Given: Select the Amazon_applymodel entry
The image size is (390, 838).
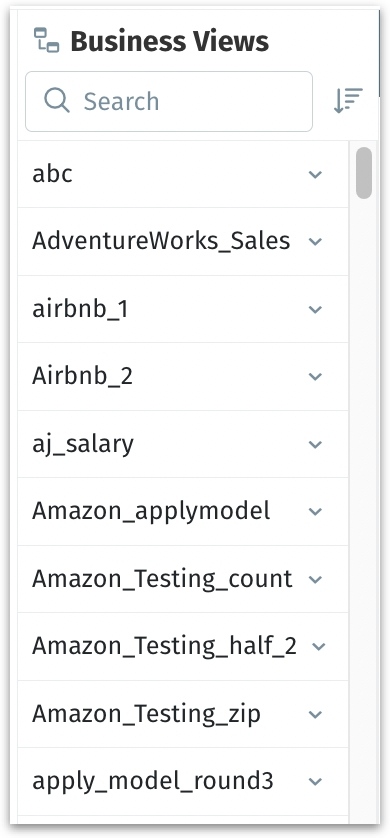Looking at the screenshot, I should click(183, 511).
